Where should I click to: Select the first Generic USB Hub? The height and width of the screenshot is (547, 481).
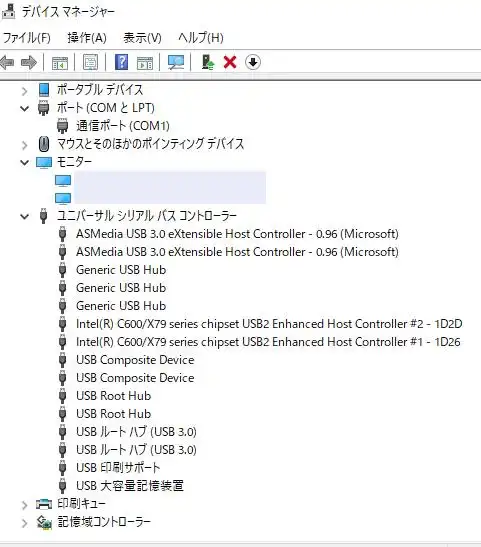click(121, 270)
